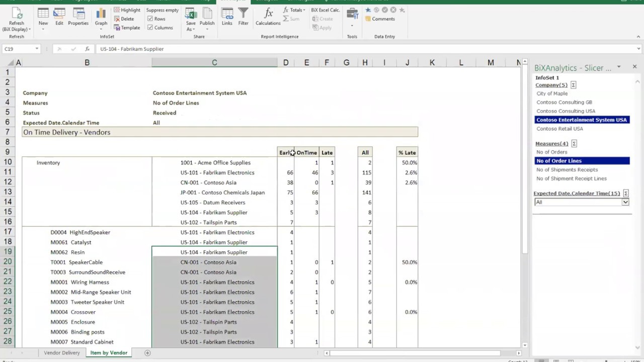The image size is (644, 362).
Task: Add a new sheet with the plus icon
Action: pyautogui.click(x=147, y=353)
